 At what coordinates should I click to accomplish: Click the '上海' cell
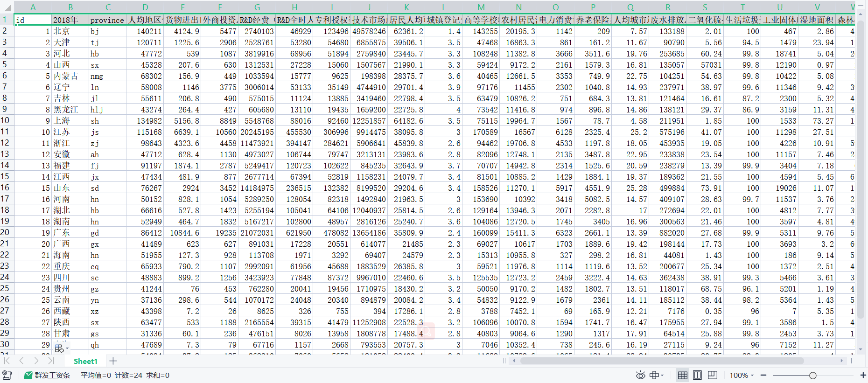[x=70, y=121]
